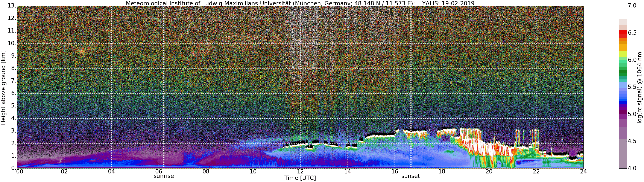Click the height axis tick label '12.'
The height and width of the screenshot is (182, 644).
[12, 18]
